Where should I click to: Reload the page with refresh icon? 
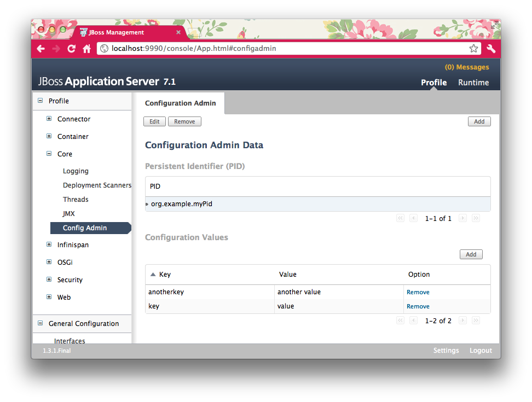coord(71,49)
